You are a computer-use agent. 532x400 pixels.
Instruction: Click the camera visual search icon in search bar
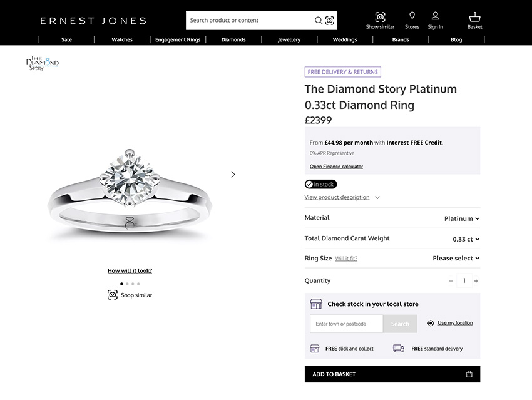pyautogui.click(x=329, y=20)
